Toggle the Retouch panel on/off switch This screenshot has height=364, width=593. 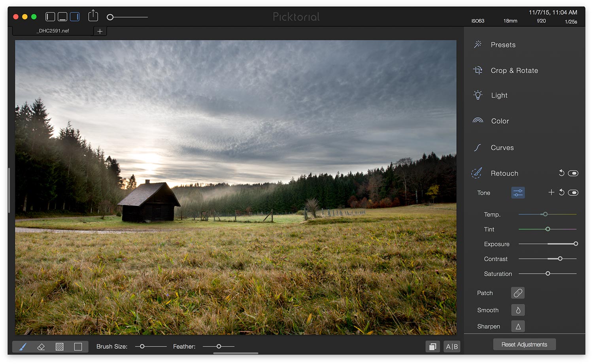click(573, 173)
